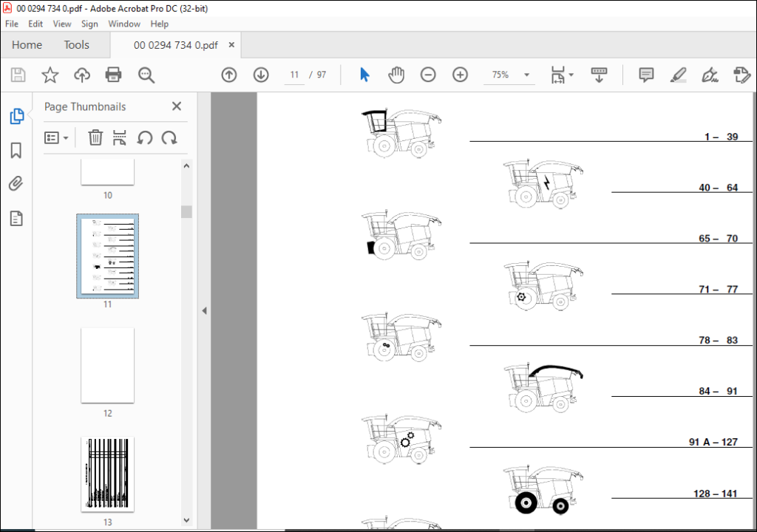The height and width of the screenshot is (532, 757).
Task: Add file to starred favorites
Action: click(50, 75)
